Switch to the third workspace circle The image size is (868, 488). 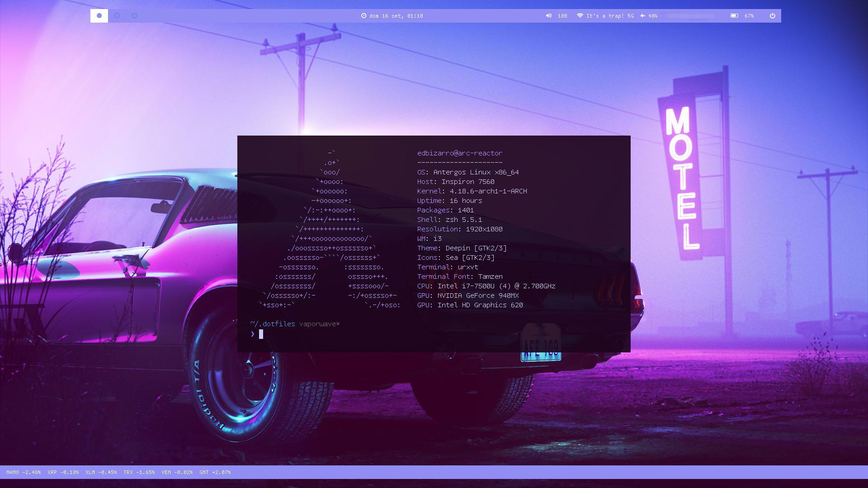(135, 16)
